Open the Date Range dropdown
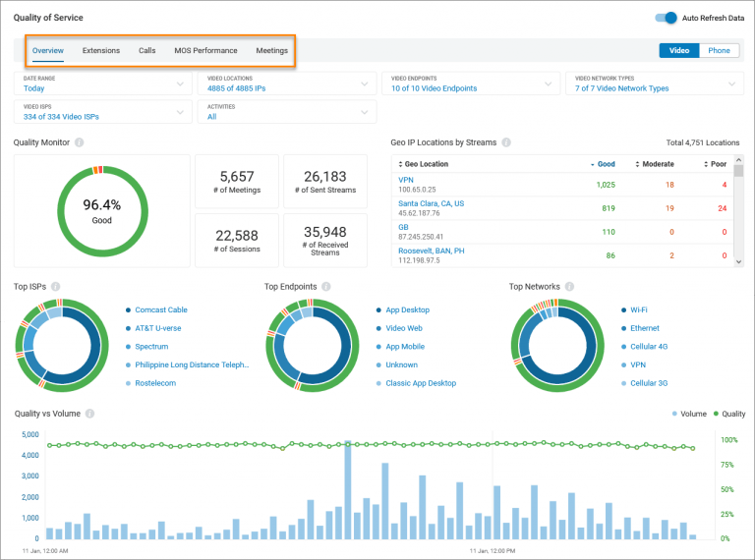Viewport: 755px width, 560px height. (x=102, y=84)
